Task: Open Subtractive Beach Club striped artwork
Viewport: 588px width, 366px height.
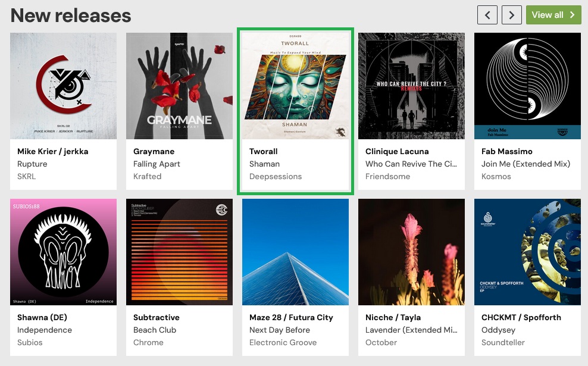Action: 179,252
